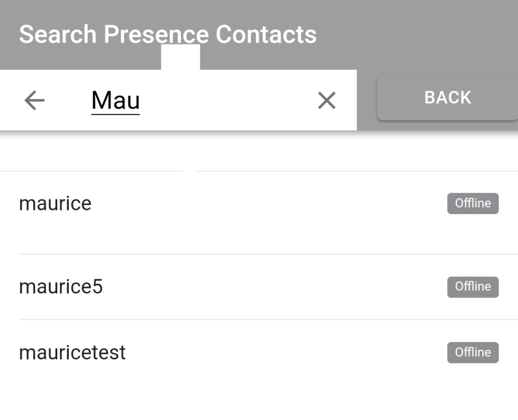This screenshot has width=518, height=420.
Task: Click the Offline badge next to mauricetest
Action: pyautogui.click(x=472, y=352)
